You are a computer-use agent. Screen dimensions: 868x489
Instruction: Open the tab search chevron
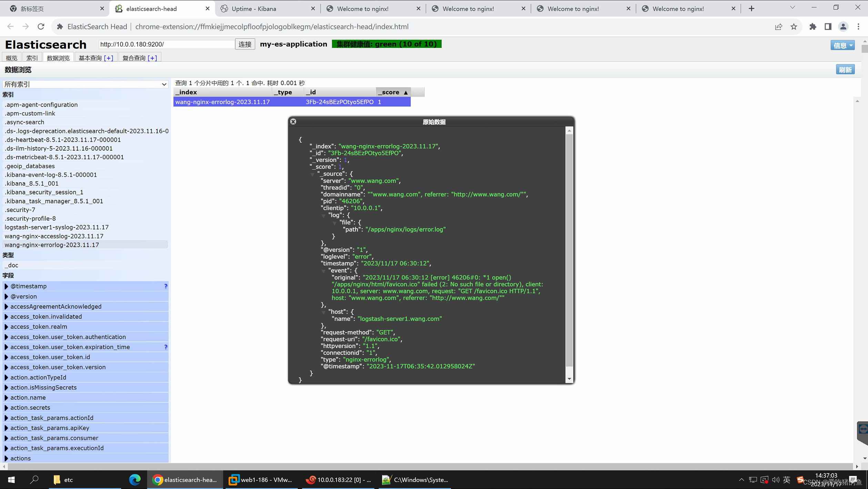pyautogui.click(x=793, y=8)
